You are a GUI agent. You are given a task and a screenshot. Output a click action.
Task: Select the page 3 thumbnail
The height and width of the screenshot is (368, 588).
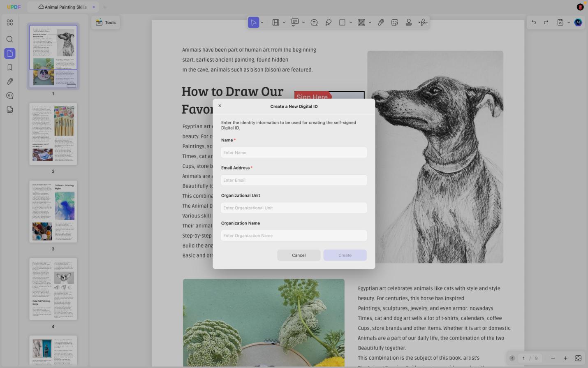pyautogui.click(x=53, y=212)
